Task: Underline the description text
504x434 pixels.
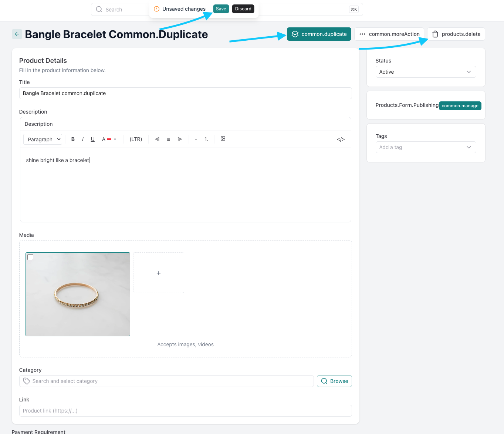Action: tap(93, 139)
